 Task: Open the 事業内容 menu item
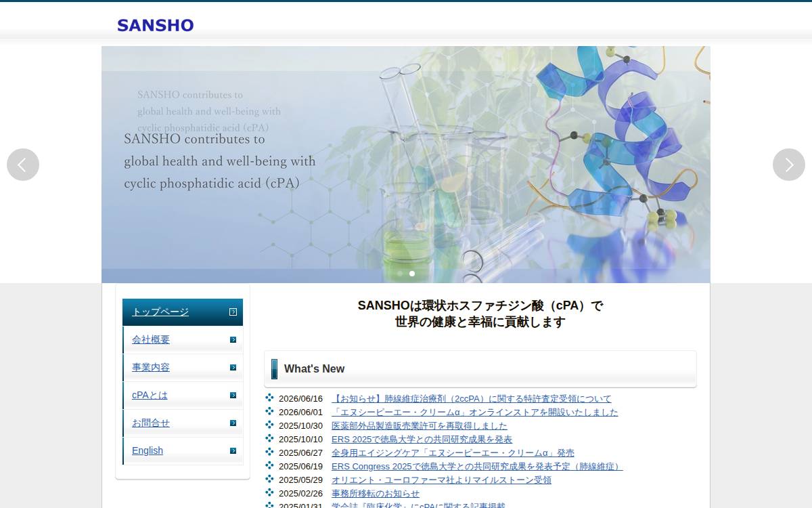[x=183, y=368]
